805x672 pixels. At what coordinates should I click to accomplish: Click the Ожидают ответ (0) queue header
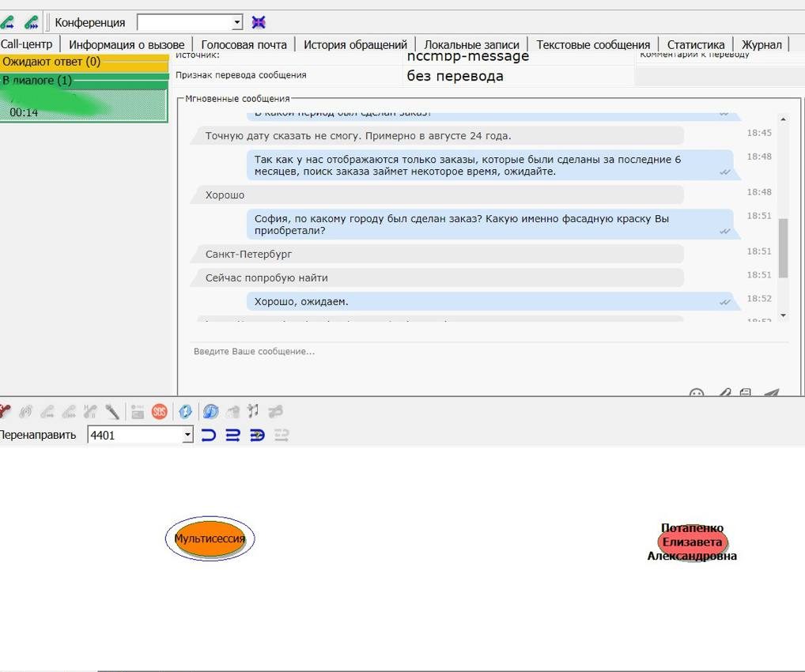[x=84, y=62]
